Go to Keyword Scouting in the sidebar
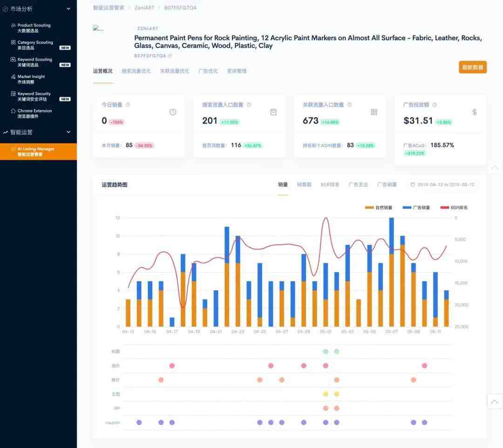 (34, 62)
